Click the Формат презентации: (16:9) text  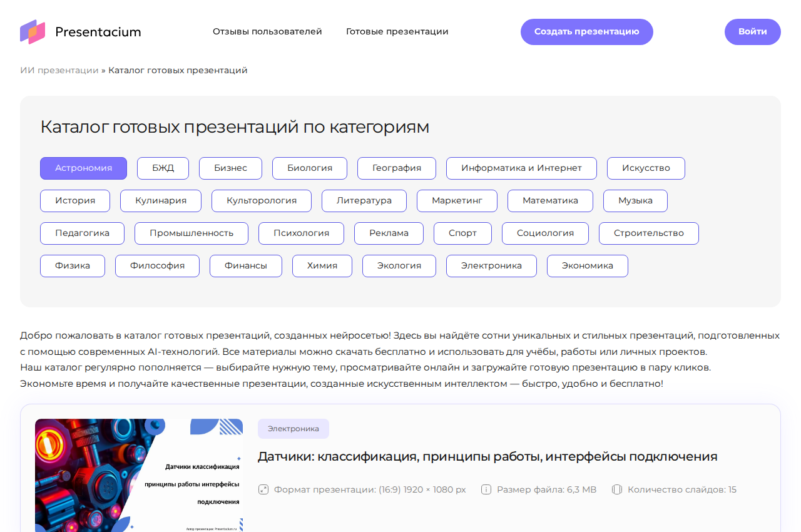point(370,489)
